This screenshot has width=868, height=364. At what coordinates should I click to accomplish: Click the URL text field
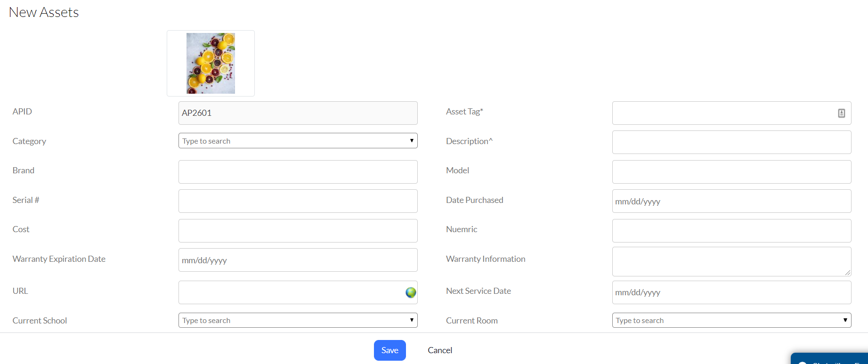tap(298, 292)
